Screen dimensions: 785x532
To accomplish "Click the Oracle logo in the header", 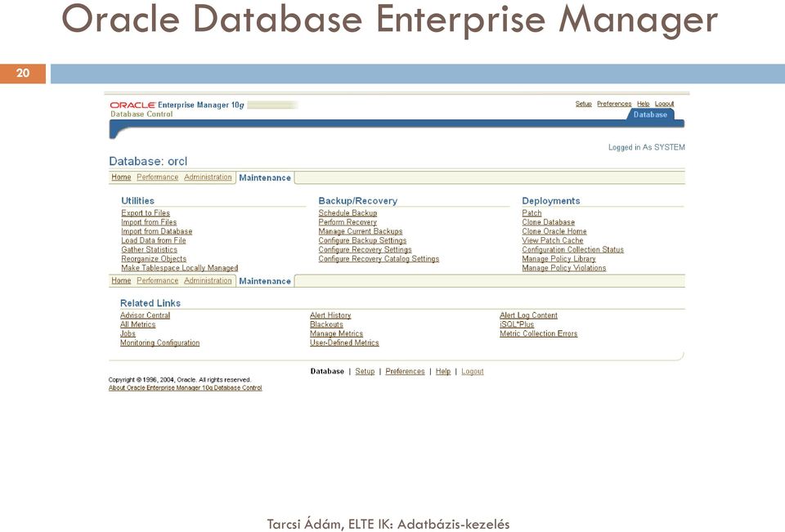I will pos(132,105).
